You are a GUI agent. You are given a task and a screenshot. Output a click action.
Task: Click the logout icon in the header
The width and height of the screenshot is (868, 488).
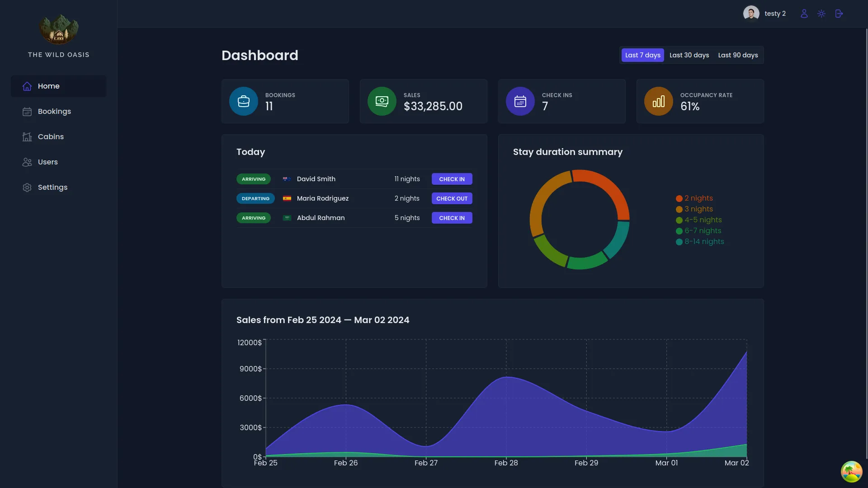click(839, 14)
